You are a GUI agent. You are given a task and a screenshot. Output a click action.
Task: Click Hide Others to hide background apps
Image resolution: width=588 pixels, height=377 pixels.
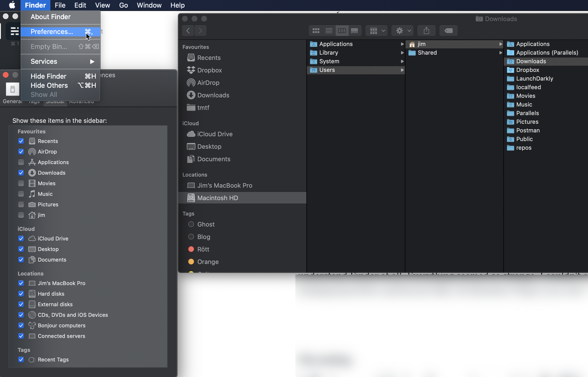click(x=49, y=85)
